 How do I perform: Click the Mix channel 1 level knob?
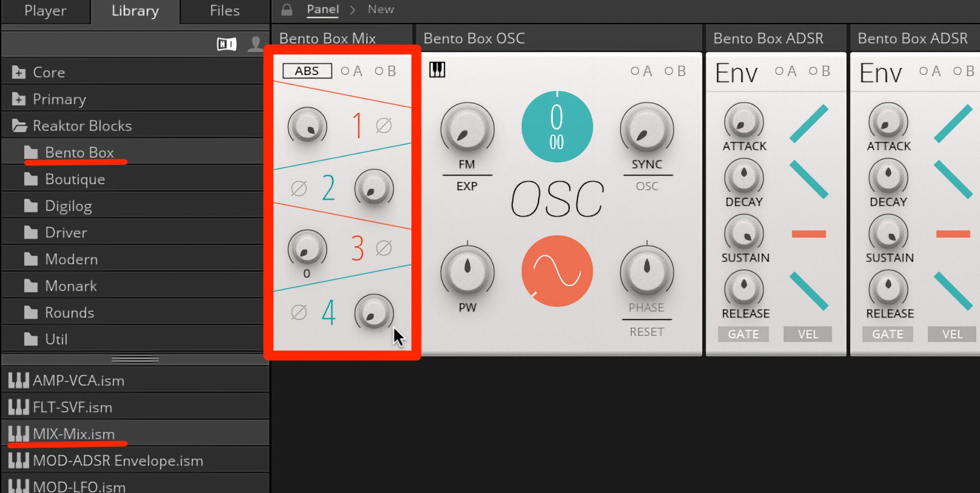(307, 125)
